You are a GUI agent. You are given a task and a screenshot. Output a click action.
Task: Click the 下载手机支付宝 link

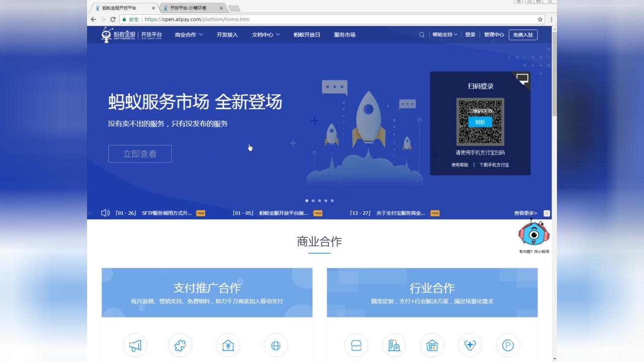pyautogui.click(x=494, y=165)
